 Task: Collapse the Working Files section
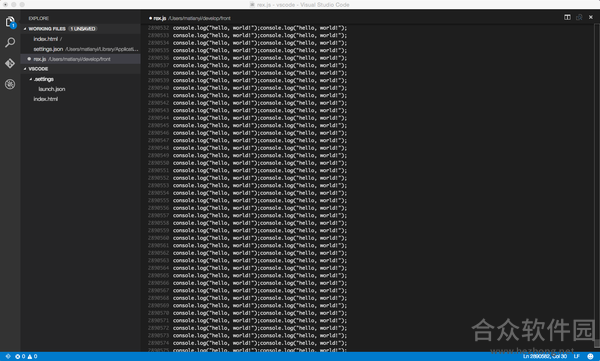click(25, 29)
